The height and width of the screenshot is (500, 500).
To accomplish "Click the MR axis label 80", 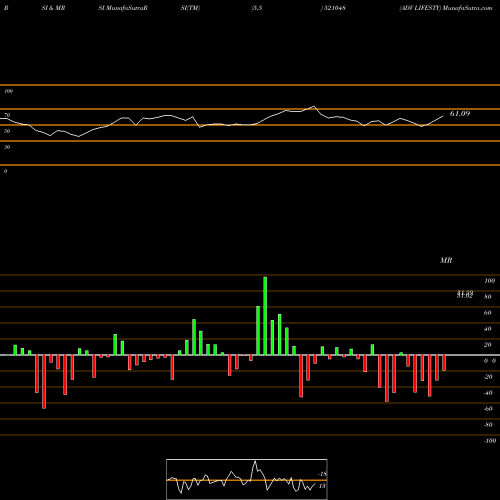I will pos(488,297).
